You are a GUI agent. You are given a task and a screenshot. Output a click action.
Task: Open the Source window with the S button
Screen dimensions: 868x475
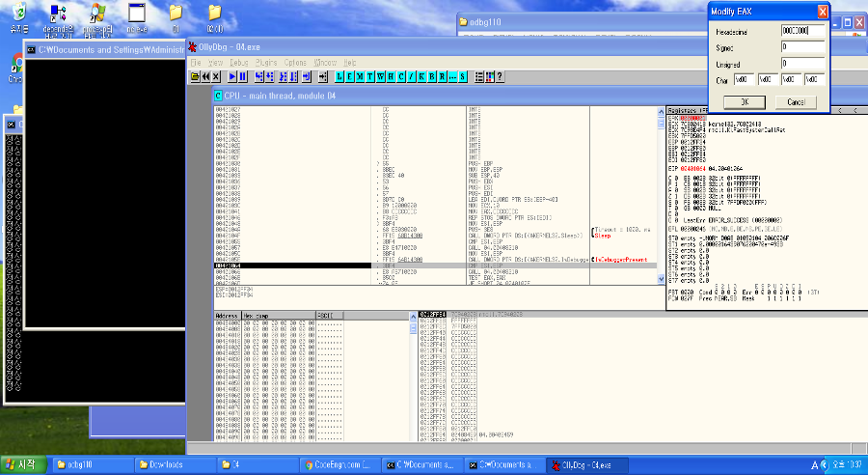pyautogui.click(x=463, y=76)
